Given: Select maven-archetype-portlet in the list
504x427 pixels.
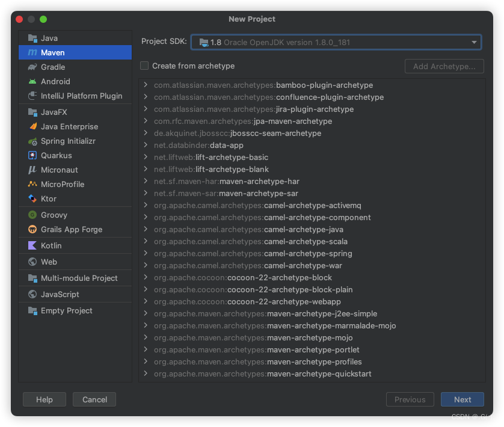Looking at the screenshot, I should coord(256,349).
